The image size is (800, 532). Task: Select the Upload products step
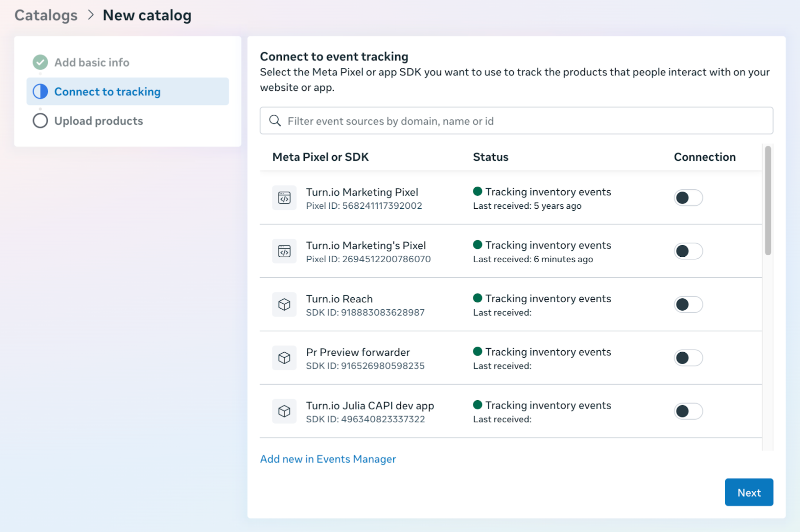pos(98,121)
